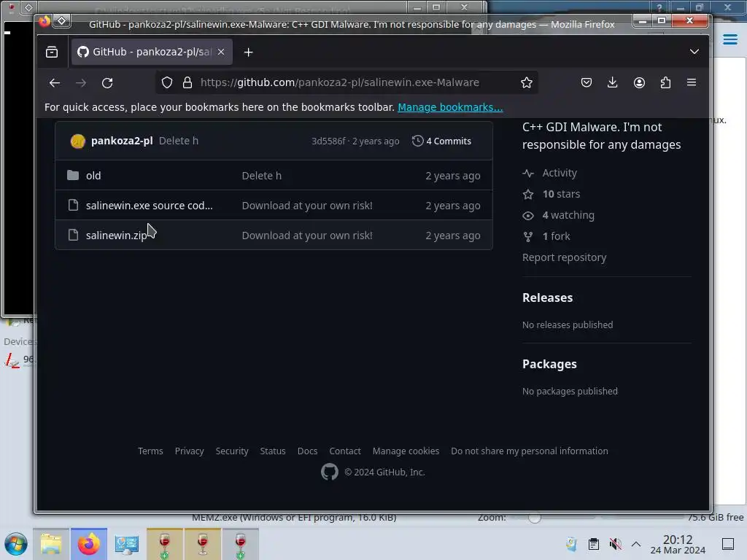Open the Security footer link
The width and height of the screenshot is (747, 560).
pyautogui.click(x=231, y=451)
